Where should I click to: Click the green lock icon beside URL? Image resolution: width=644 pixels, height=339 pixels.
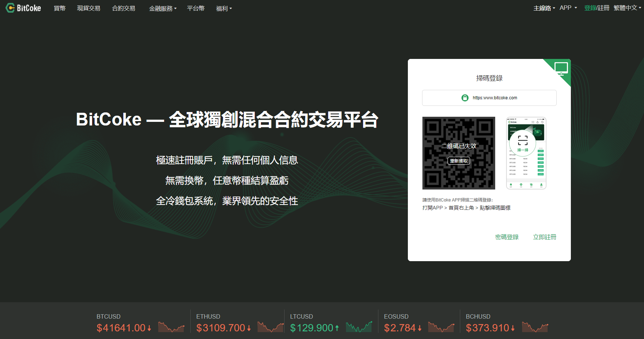point(465,98)
